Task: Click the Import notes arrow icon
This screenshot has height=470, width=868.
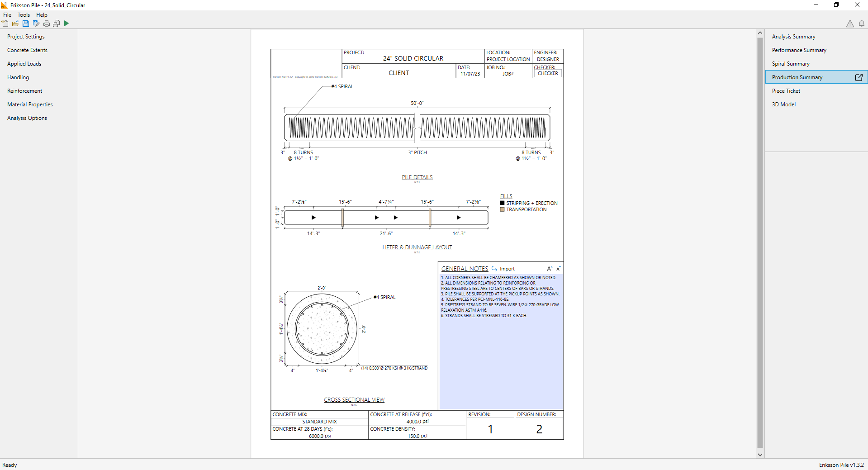Action: pyautogui.click(x=494, y=269)
